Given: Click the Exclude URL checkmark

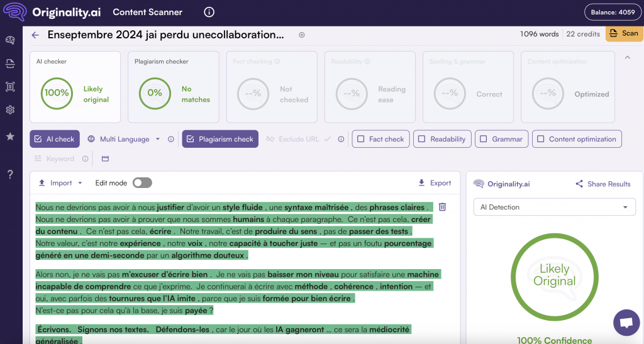Looking at the screenshot, I should coord(327,139).
